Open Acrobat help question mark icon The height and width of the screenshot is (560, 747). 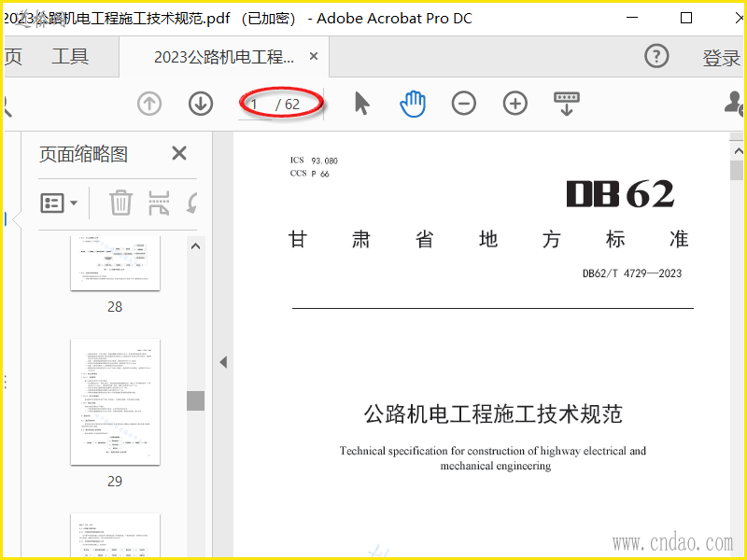(x=656, y=56)
